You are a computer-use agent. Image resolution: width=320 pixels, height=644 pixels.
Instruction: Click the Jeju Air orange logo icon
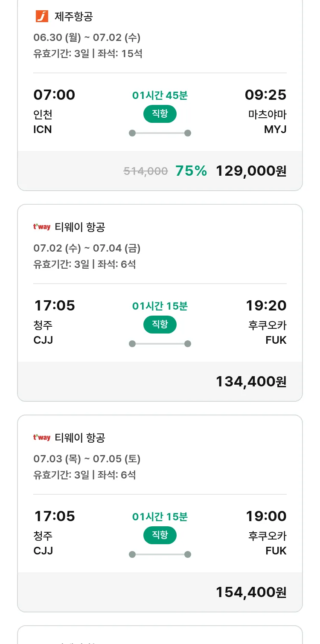(42, 17)
